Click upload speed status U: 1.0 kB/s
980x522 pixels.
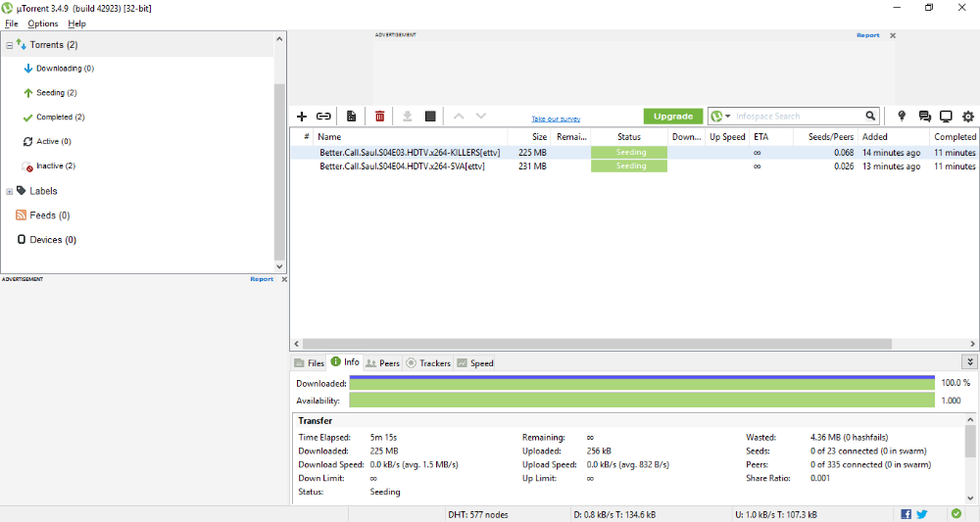tap(775, 515)
